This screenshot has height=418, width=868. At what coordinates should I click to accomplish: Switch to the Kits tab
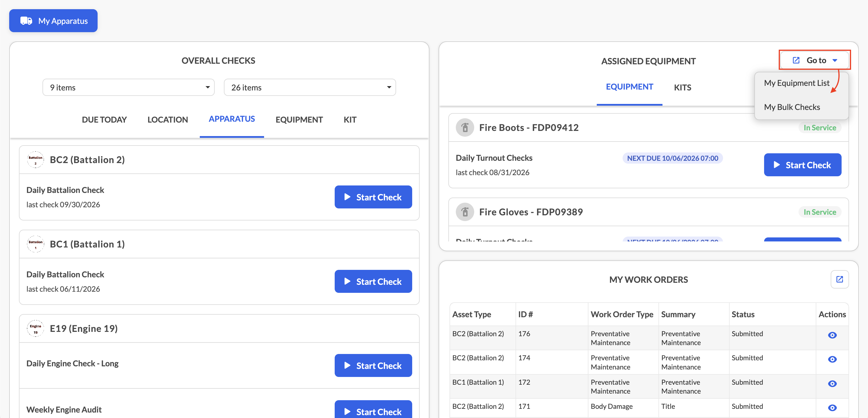[682, 88]
